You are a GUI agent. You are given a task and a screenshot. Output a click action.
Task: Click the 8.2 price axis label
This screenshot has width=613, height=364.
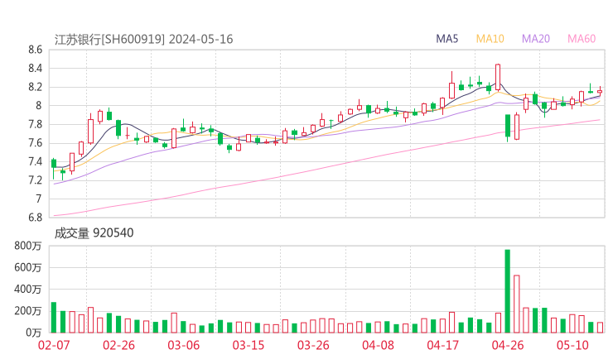click(x=35, y=87)
